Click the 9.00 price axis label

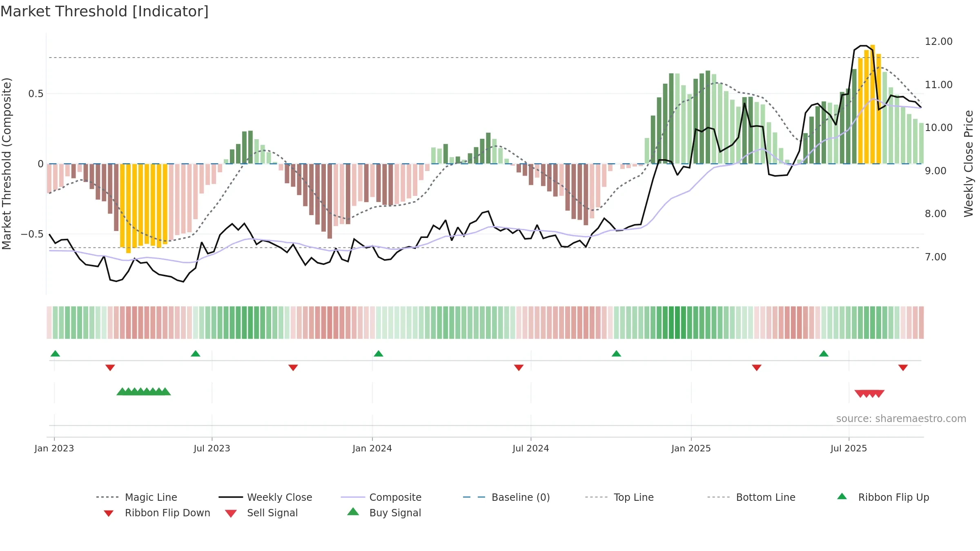click(x=935, y=171)
